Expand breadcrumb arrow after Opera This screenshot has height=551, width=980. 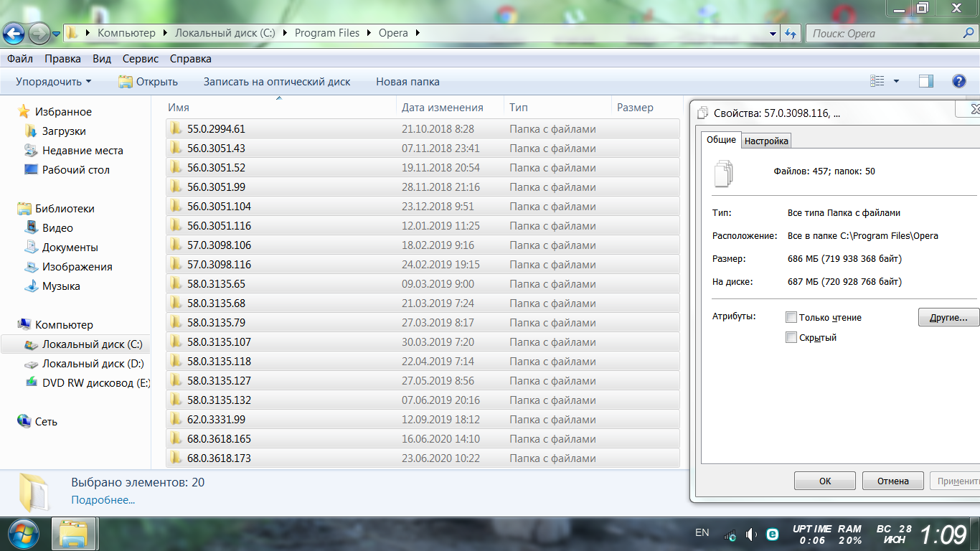pyautogui.click(x=417, y=33)
